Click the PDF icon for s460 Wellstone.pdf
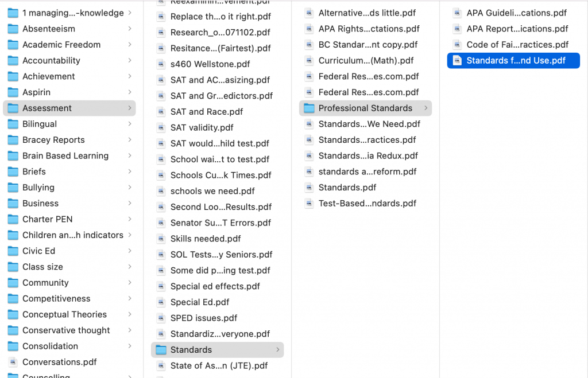Image resolution: width=588 pixels, height=378 pixels. click(161, 64)
